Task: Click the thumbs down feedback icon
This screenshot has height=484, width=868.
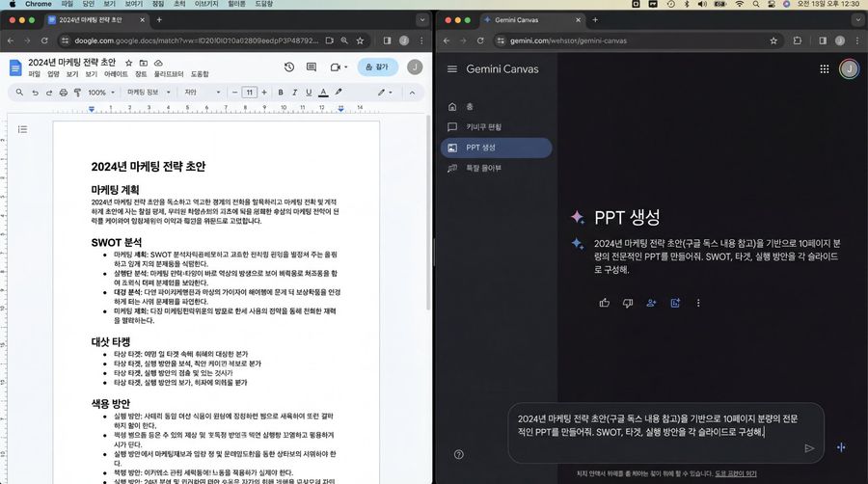Action: 628,302
